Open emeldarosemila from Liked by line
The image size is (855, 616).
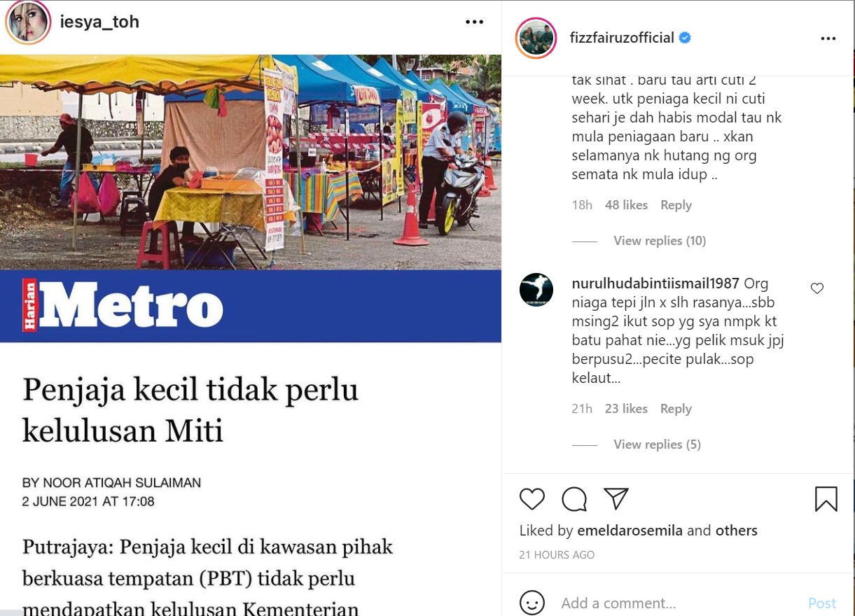pyautogui.click(x=630, y=531)
